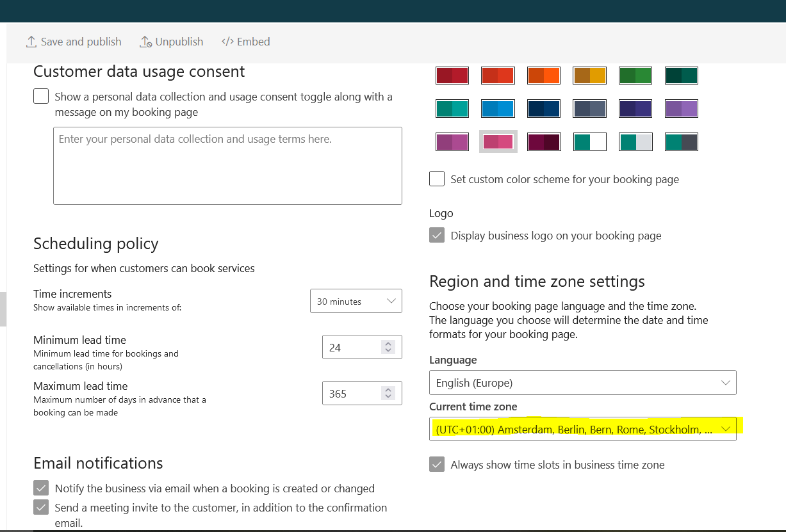Image resolution: width=786 pixels, height=532 pixels.
Task: Uncheck Notify the business via email checkbox
Action: pyautogui.click(x=41, y=488)
